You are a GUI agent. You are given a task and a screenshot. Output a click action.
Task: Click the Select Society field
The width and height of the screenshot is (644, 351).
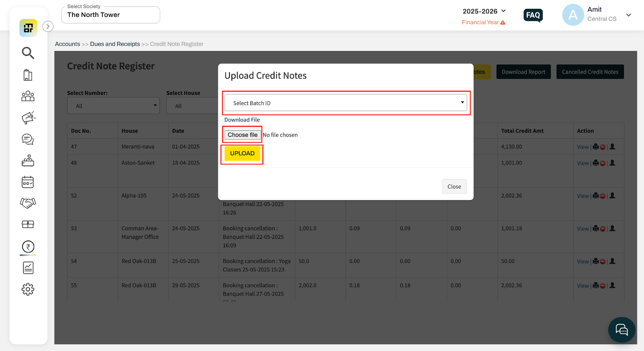(x=111, y=15)
